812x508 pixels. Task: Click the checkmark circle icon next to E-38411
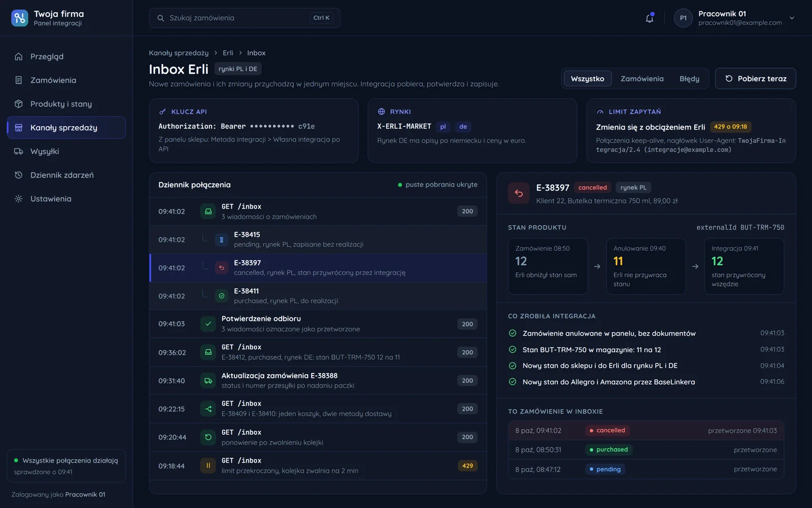pos(221,296)
